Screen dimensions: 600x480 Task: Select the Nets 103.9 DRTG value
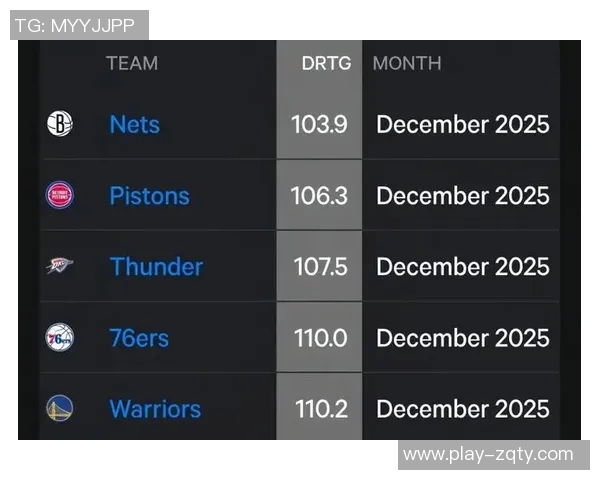(319, 124)
